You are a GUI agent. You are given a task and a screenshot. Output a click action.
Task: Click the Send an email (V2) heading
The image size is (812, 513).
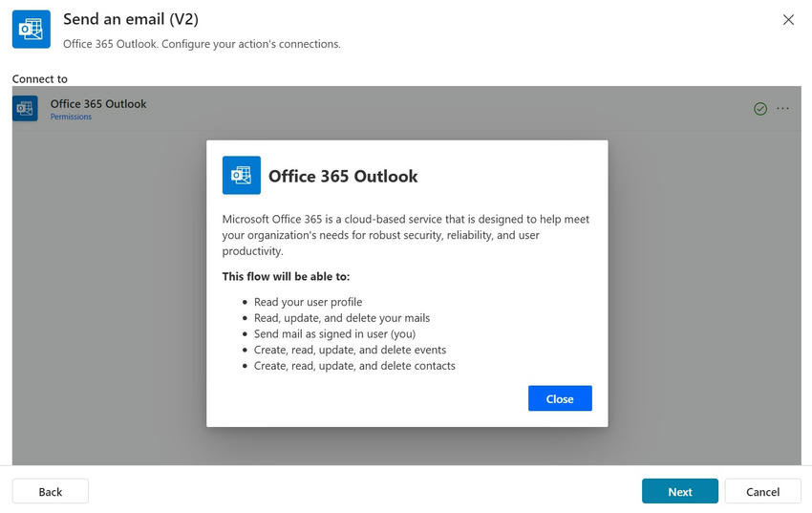tap(131, 20)
